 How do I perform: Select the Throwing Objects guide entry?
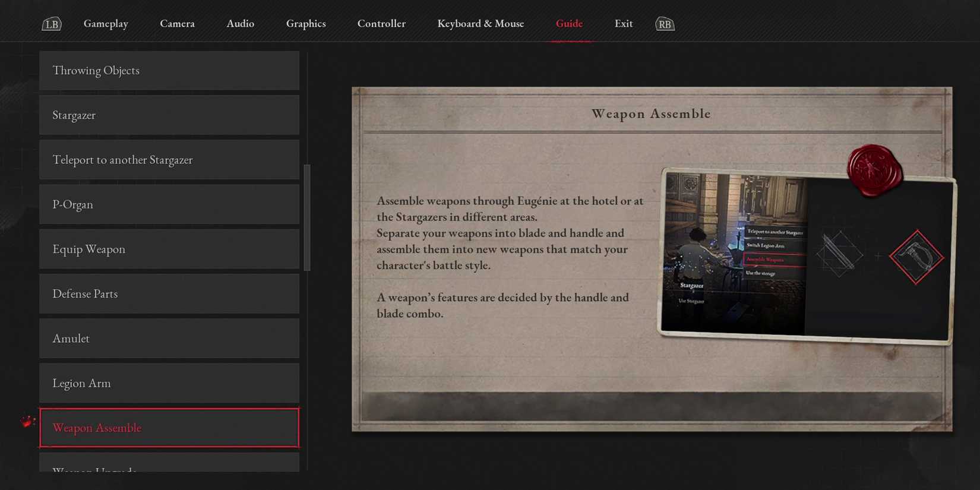[x=169, y=70]
